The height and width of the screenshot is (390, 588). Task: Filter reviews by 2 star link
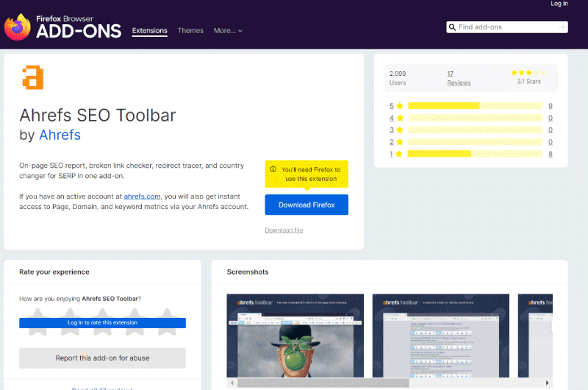[392, 142]
